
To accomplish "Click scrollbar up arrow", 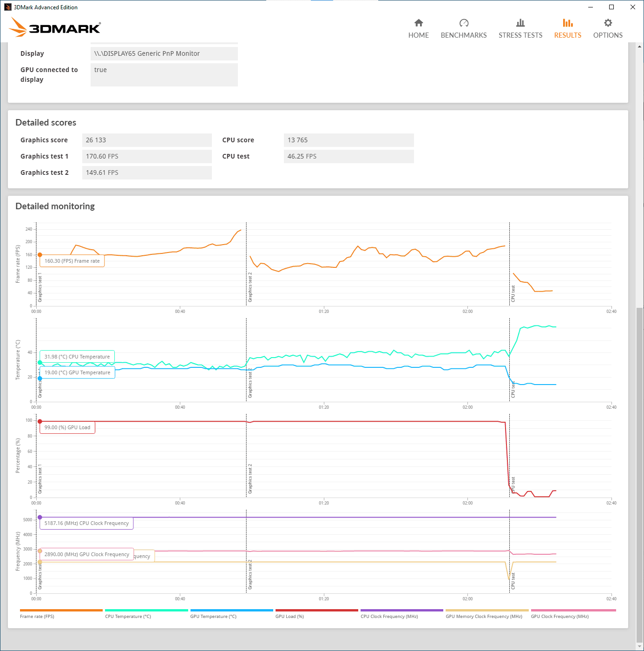I will pos(640,46).
